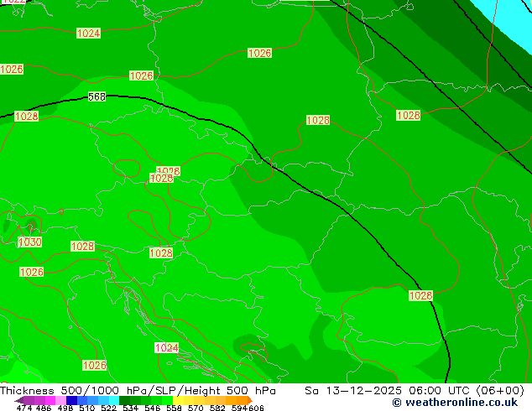The image size is (532, 411).
Task: Pick the purple swatch above legend value 474
Action: pos(29,400)
